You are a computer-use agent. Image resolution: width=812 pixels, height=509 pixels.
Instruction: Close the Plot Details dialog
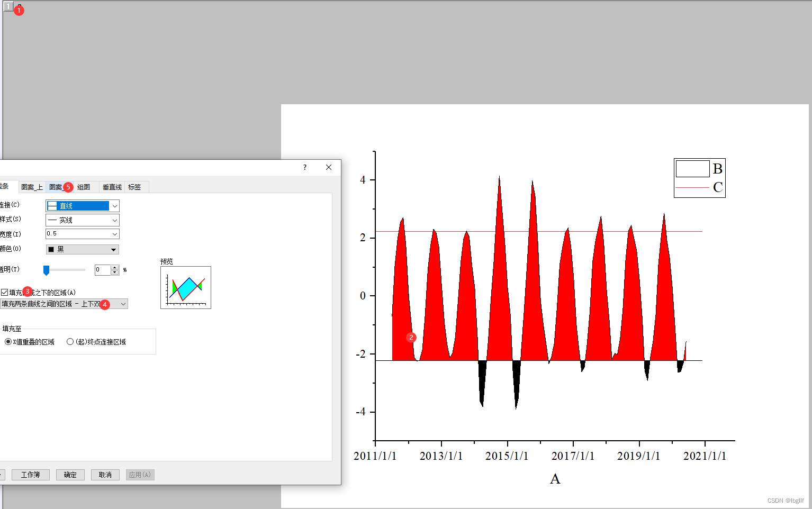329,167
